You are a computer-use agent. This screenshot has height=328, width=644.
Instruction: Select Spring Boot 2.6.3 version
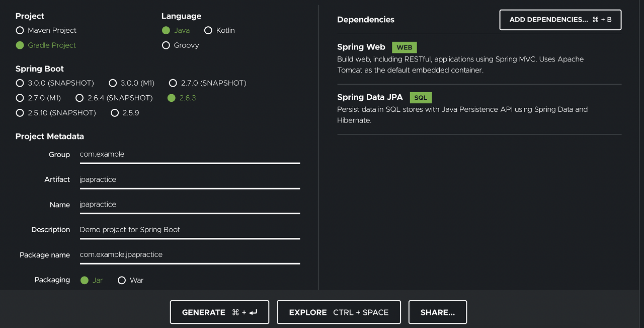[x=182, y=98]
